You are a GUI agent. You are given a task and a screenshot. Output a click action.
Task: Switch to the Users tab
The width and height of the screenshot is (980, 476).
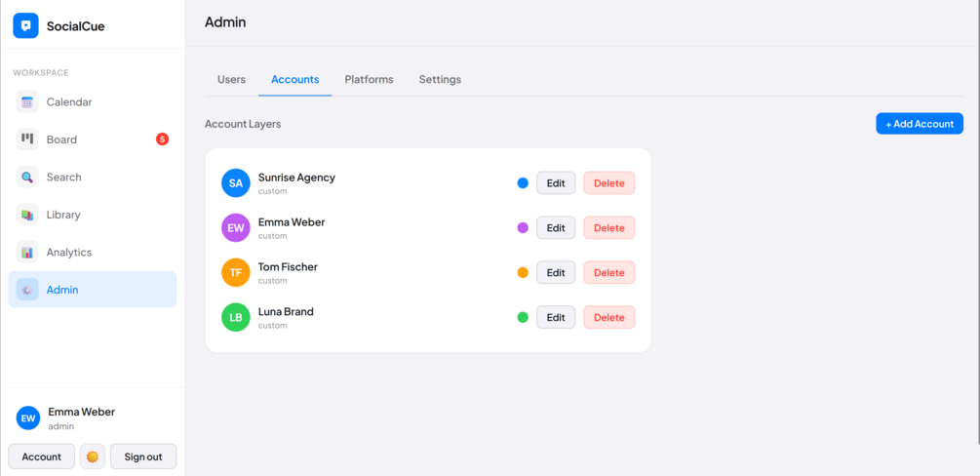pos(231,79)
